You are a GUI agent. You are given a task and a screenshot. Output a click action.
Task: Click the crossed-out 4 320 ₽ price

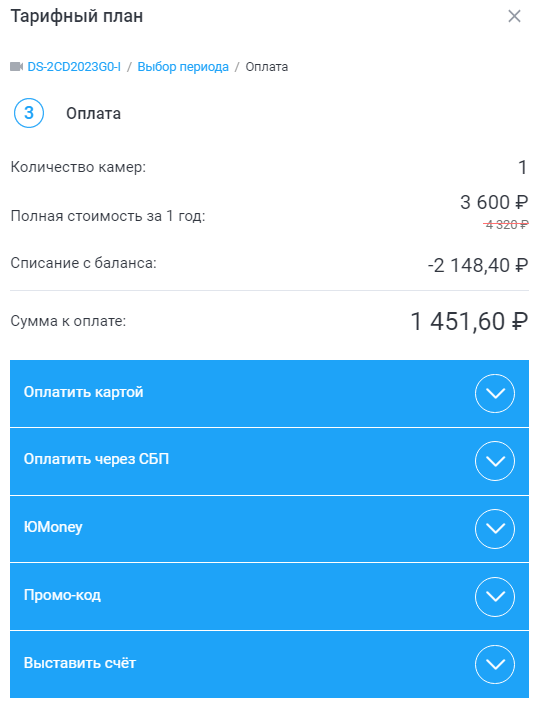[506, 224]
